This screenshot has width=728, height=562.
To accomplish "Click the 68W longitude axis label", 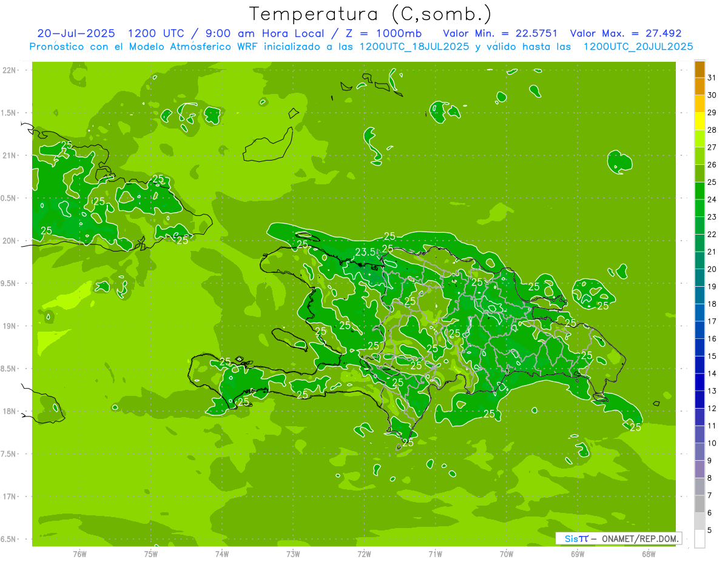I will click(x=648, y=553).
